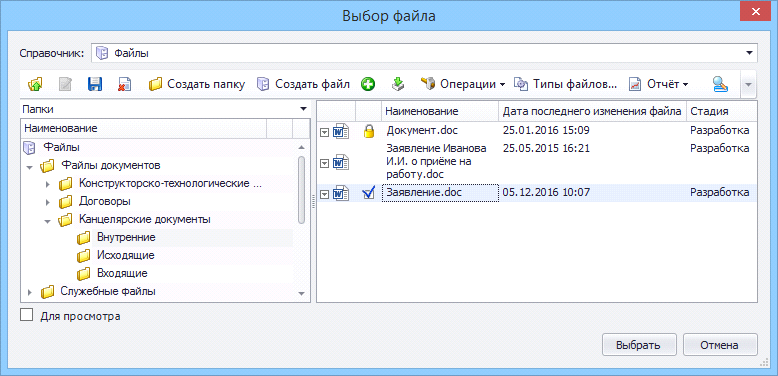Click the tree Наименование column header
The image size is (778, 376).
click(144, 128)
